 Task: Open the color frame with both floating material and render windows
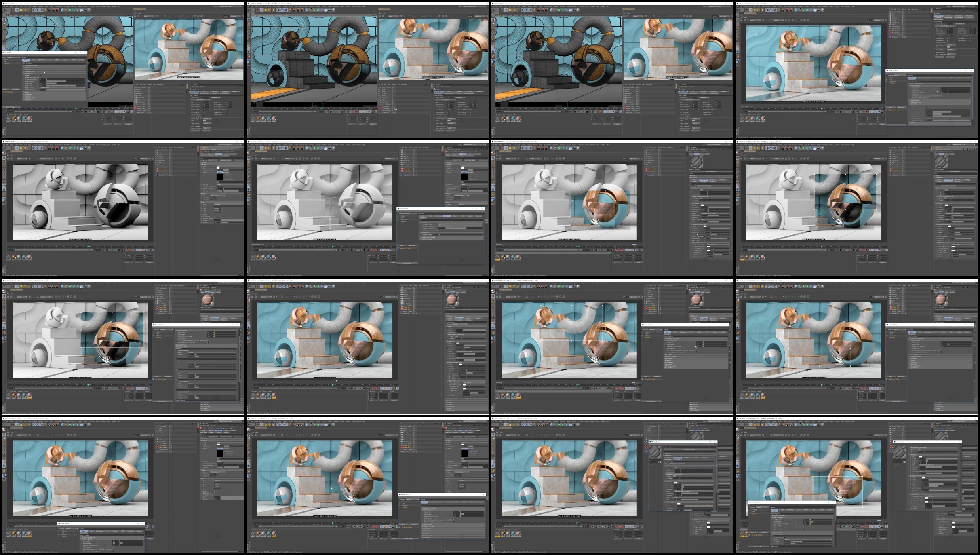[x=857, y=485]
